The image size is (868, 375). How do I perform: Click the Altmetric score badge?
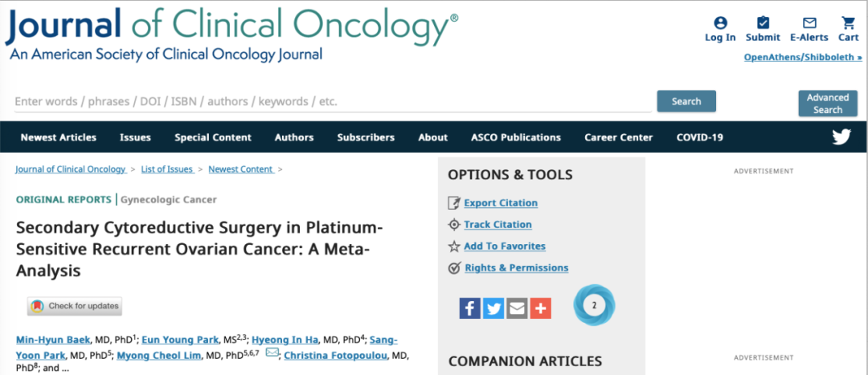click(x=594, y=305)
